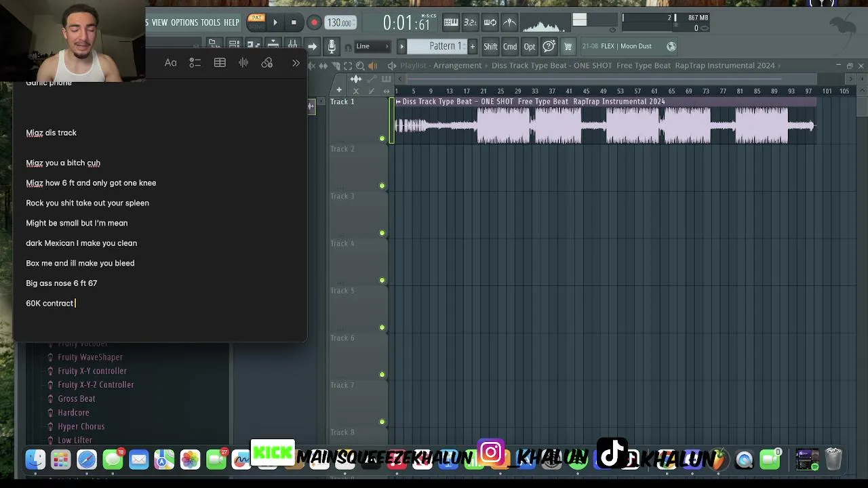868x488 pixels.
Task: Click Arrangement in the playlist breadcrumb
Action: click(458, 66)
